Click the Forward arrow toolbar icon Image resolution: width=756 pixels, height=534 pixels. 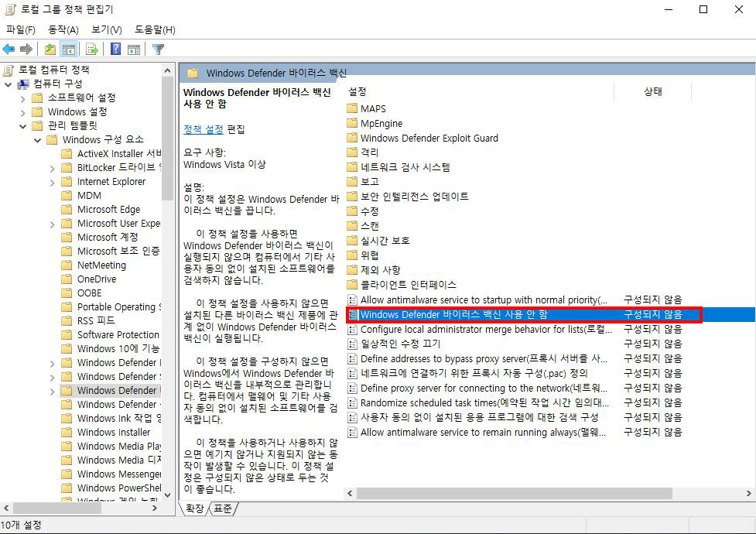26,49
